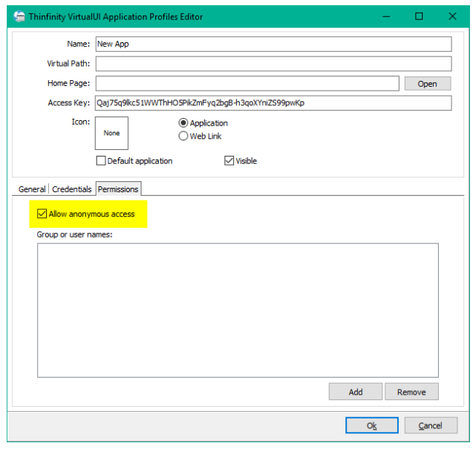The image size is (476, 449).
Task: Click the Add button
Action: pos(356,392)
